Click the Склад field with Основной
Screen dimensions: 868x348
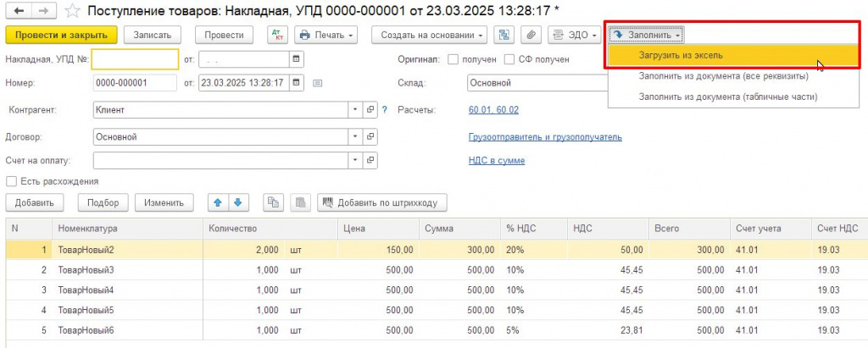pyautogui.click(x=537, y=83)
